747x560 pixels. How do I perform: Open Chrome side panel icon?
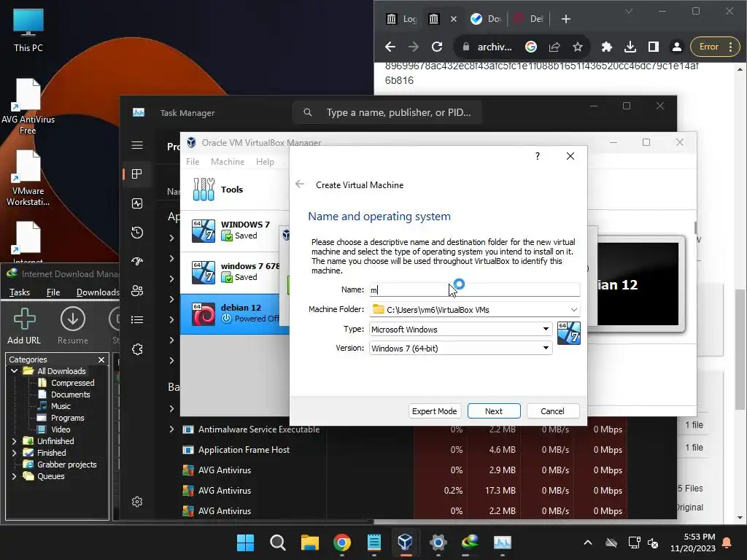[x=653, y=47]
